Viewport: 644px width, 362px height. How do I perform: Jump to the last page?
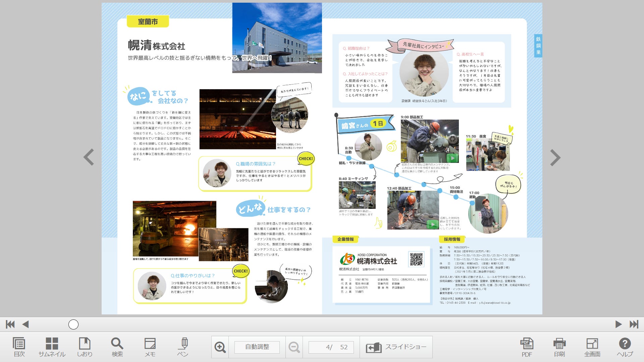coord(634,324)
